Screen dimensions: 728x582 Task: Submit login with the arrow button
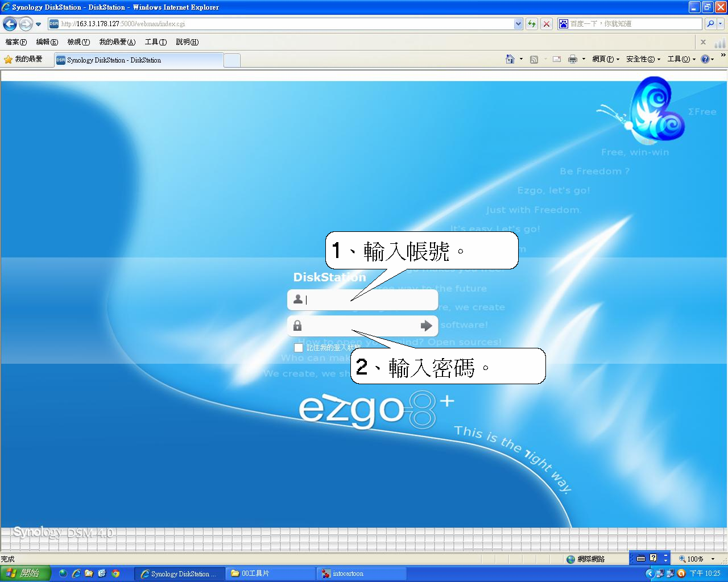pyautogui.click(x=426, y=326)
